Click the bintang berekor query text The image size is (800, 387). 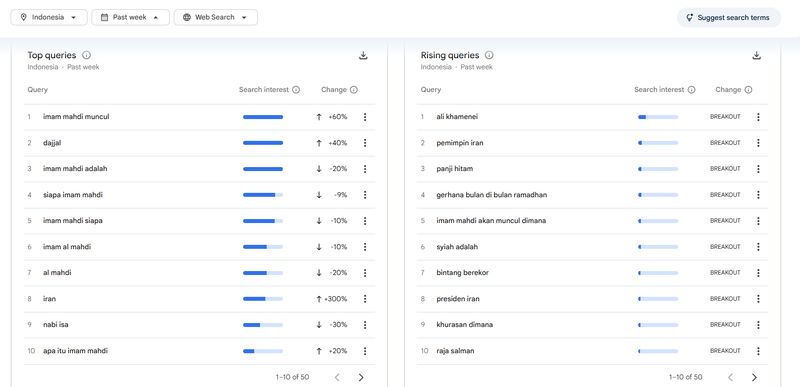[x=462, y=273]
